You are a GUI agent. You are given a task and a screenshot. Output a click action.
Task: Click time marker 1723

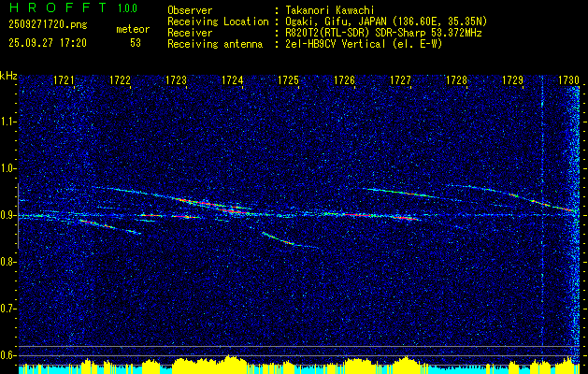pos(177,79)
